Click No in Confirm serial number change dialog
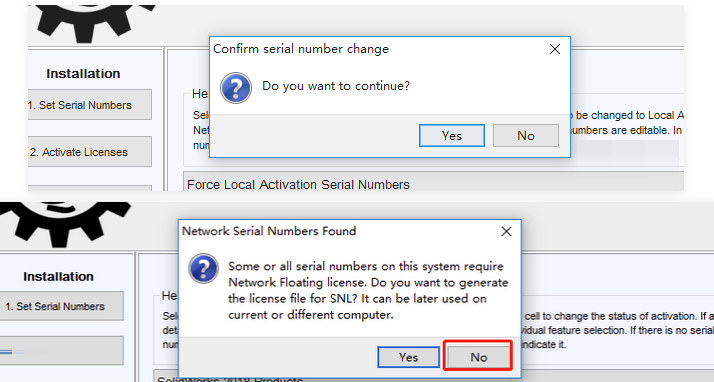 (525, 136)
